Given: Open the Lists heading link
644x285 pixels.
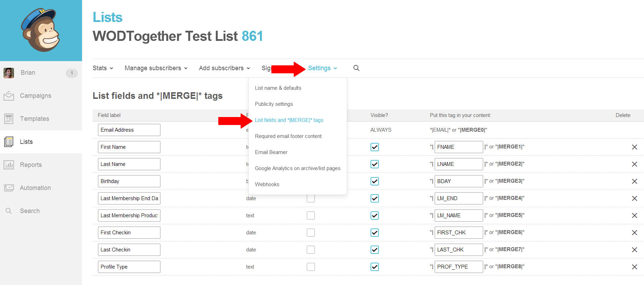Looking at the screenshot, I should pos(108,17).
